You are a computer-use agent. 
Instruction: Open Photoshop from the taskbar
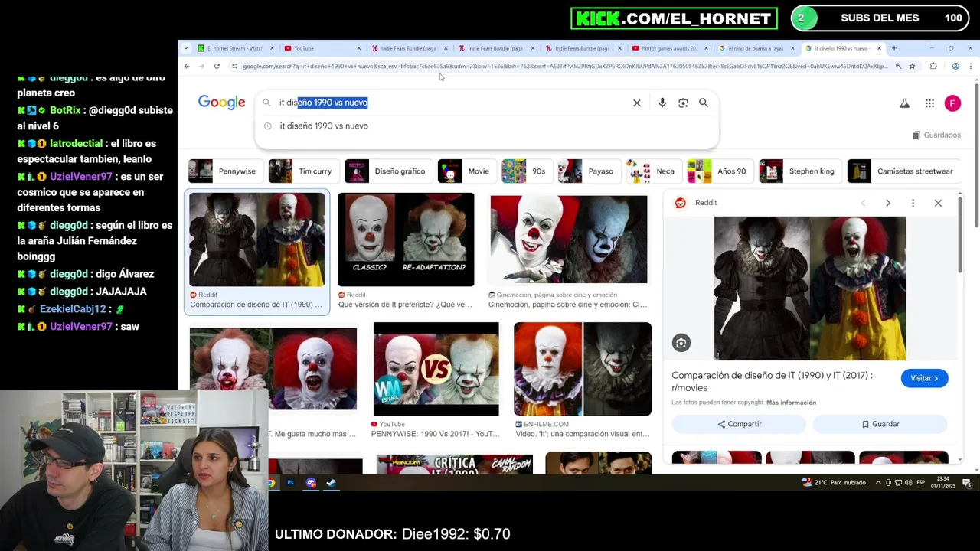tap(290, 483)
